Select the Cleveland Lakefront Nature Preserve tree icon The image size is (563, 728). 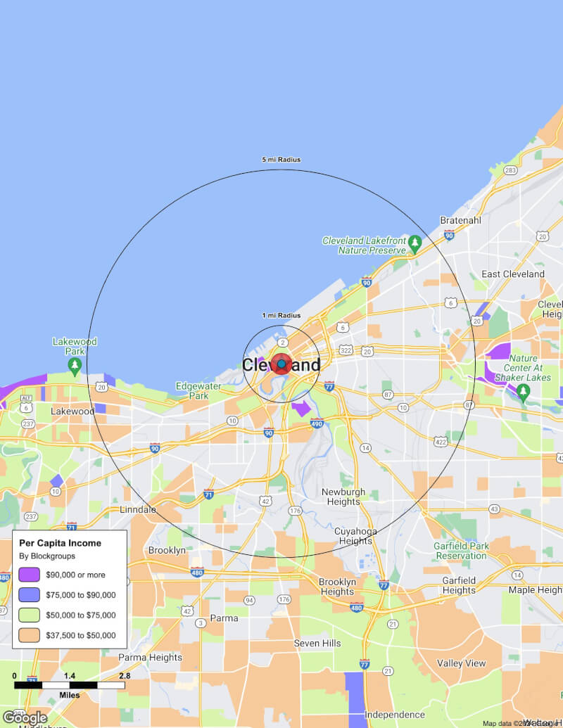[x=415, y=244]
